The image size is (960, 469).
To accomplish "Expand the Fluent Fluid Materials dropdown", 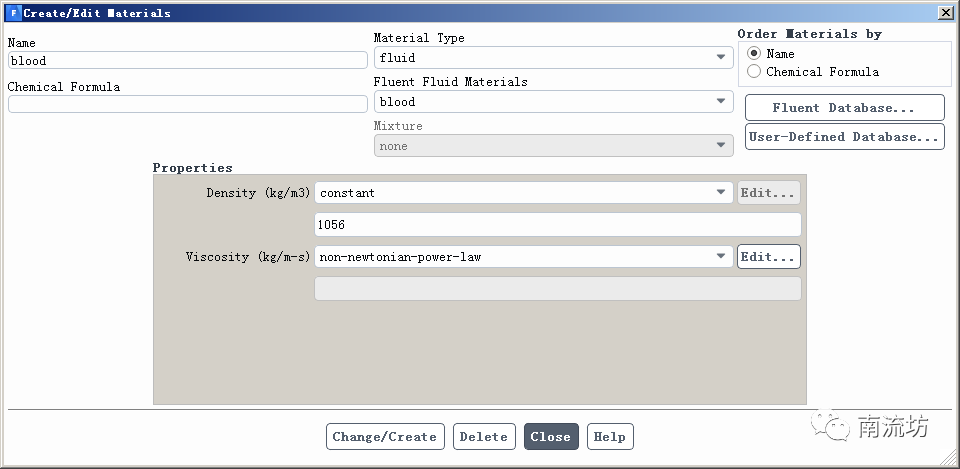I will pyautogui.click(x=553, y=102).
